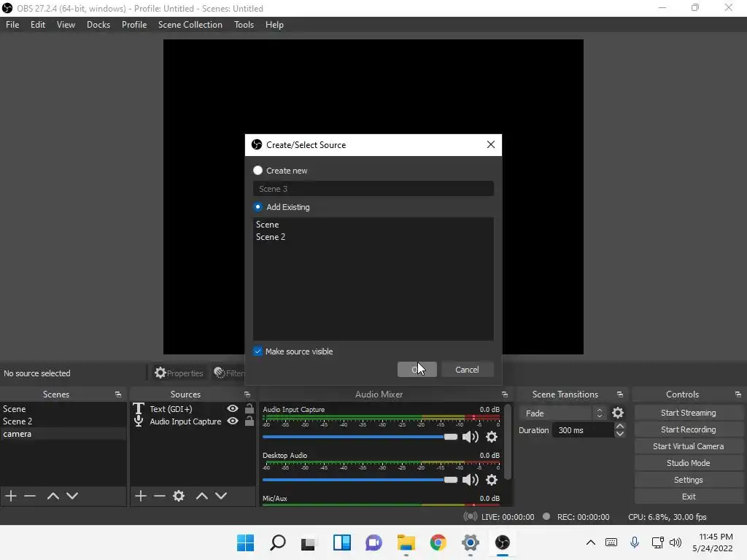Viewport: 747px width, 560px height.
Task: Select the Create new radio button
Action: [258, 171]
